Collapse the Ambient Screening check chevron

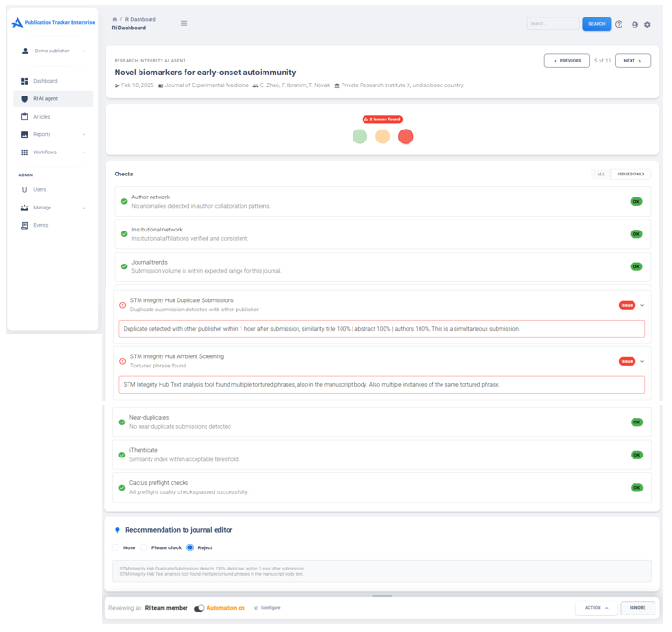click(x=642, y=361)
